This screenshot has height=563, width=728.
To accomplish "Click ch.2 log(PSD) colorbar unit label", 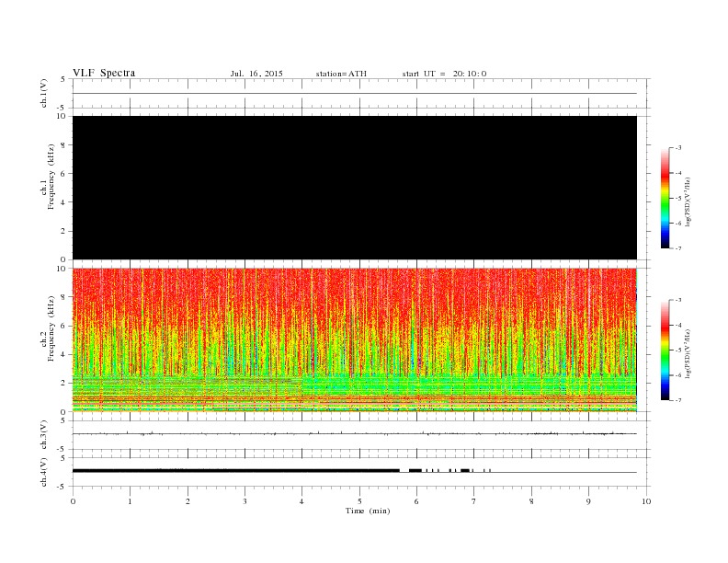I will (688, 353).
